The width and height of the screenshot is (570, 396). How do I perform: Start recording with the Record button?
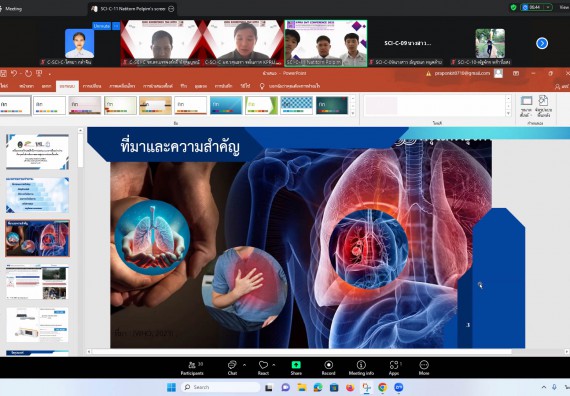(x=328, y=368)
